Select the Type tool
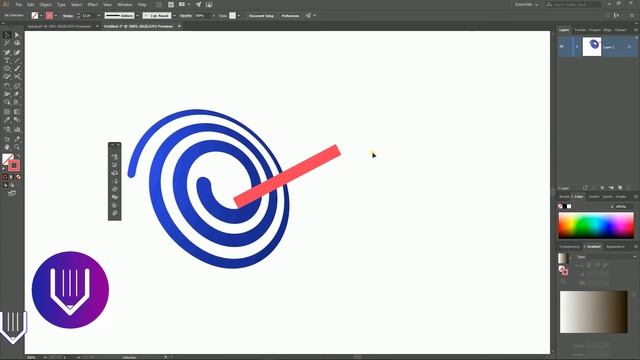 pos(7,60)
